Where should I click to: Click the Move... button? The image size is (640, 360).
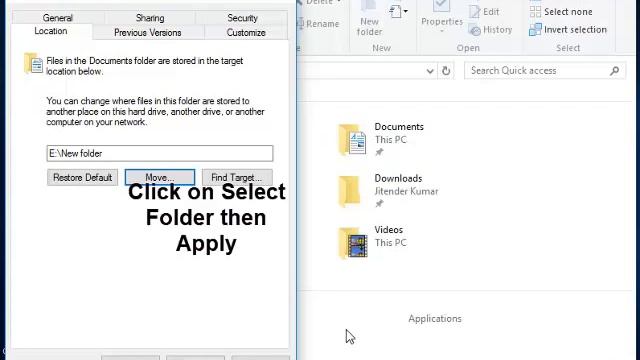coord(160,178)
